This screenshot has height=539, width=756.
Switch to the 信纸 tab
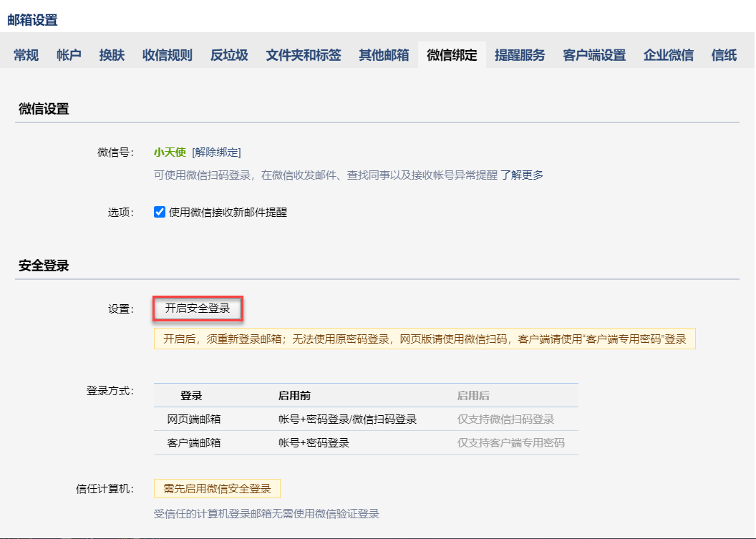pos(724,55)
